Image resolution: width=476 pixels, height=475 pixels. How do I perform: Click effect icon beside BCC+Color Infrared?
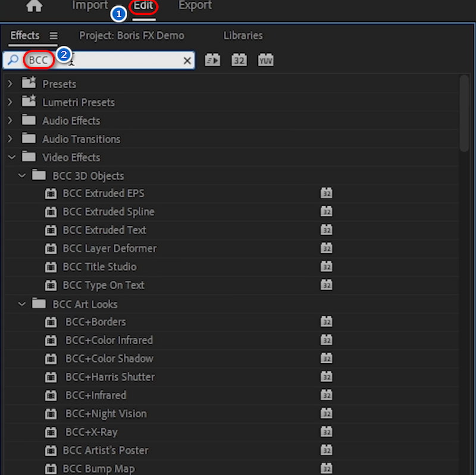[51, 341]
